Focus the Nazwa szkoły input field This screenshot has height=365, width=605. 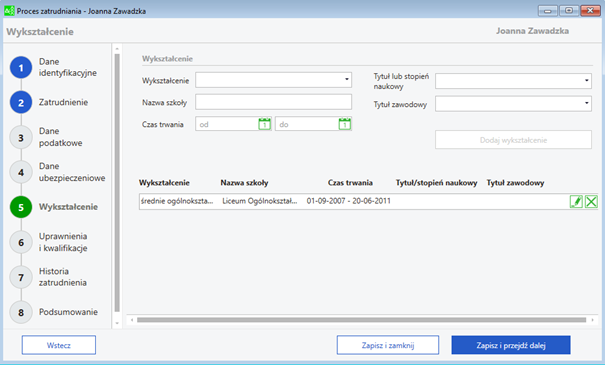pyautogui.click(x=273, y=102)
